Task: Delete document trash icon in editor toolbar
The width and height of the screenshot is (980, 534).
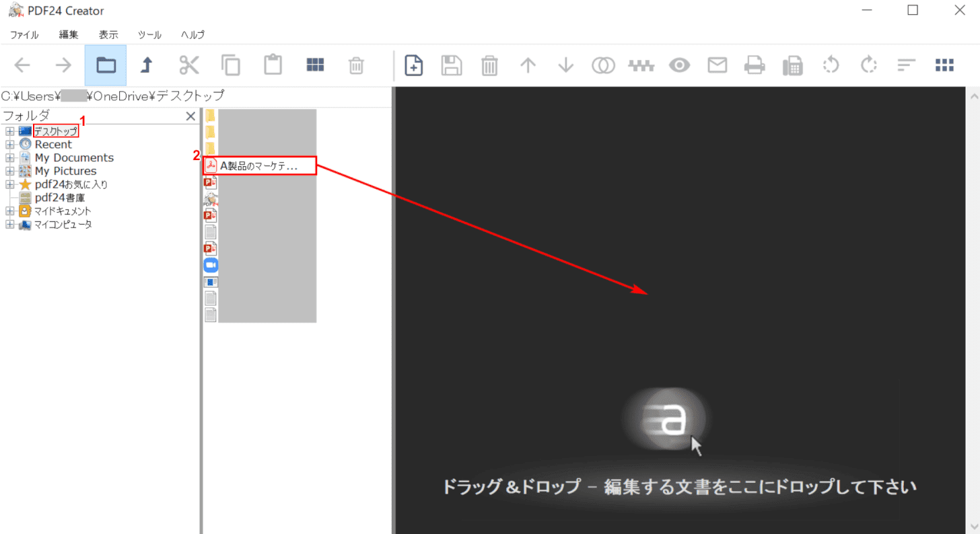Action: 489,65
